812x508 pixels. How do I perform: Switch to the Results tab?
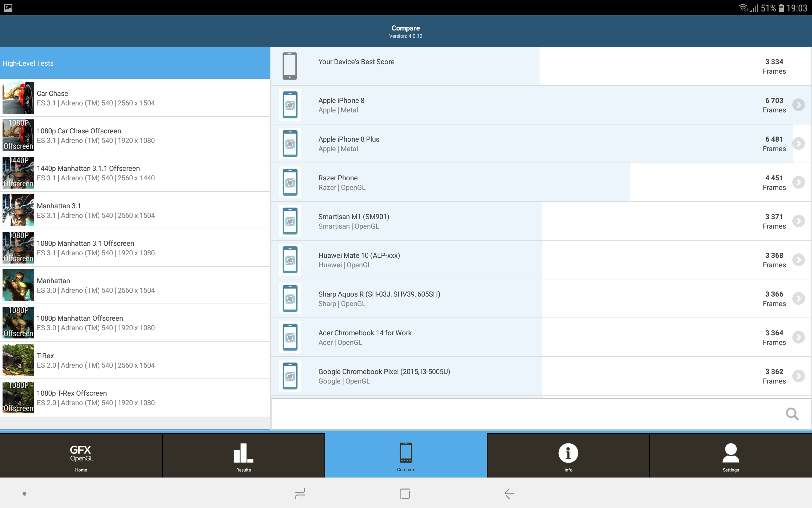pyautogui.click(x=244, y=455)
